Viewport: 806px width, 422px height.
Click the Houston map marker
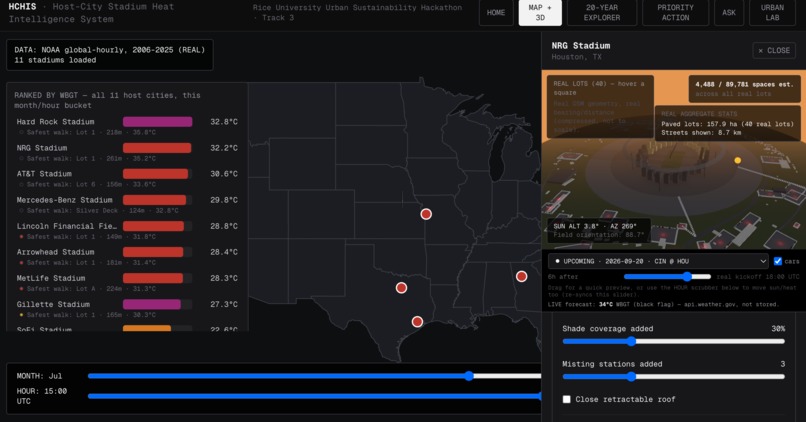(417, 322)
